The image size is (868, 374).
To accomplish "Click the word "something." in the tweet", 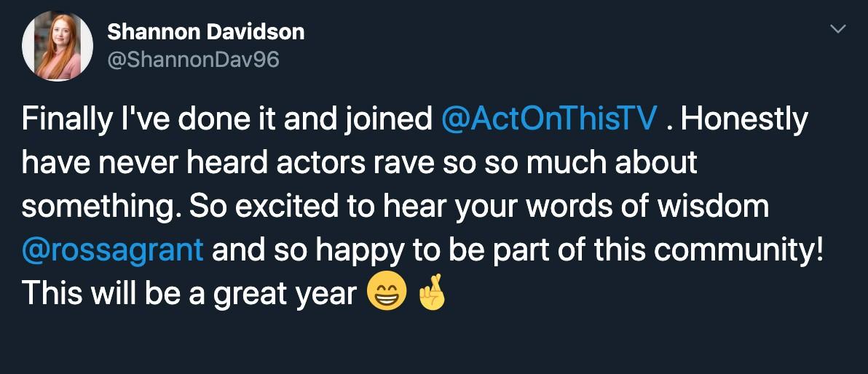I will tap(100, 207).
